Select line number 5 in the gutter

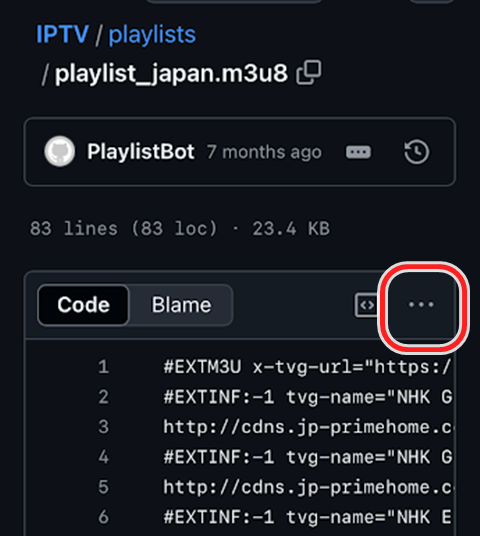point(103,487)
